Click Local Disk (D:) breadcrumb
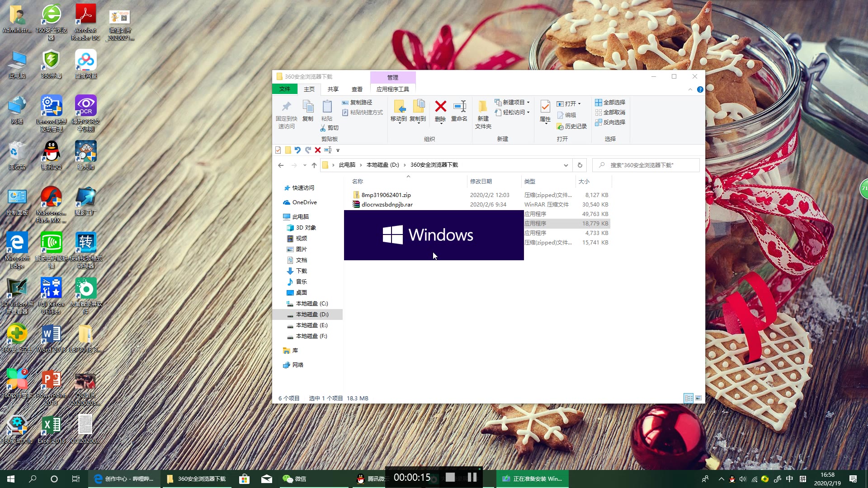 click(382, 165)
